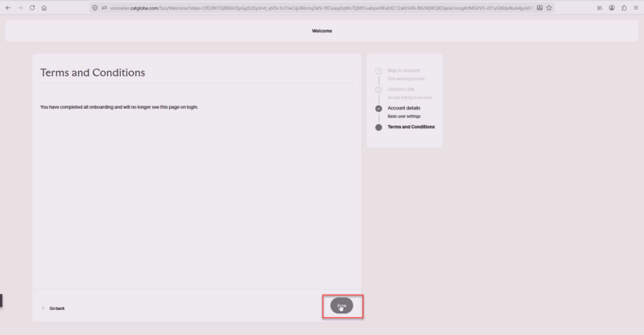Click the Welcome header title
Screen dimensions: 644x335
pos(322,31)
